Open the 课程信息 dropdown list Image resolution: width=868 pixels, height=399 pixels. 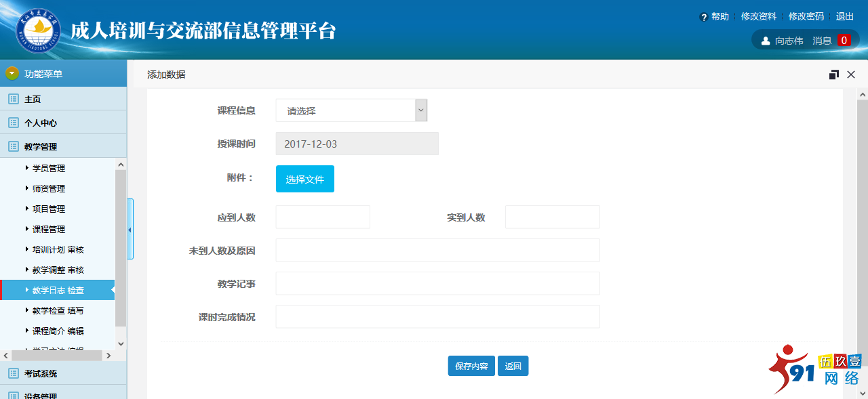pos(351,110)
